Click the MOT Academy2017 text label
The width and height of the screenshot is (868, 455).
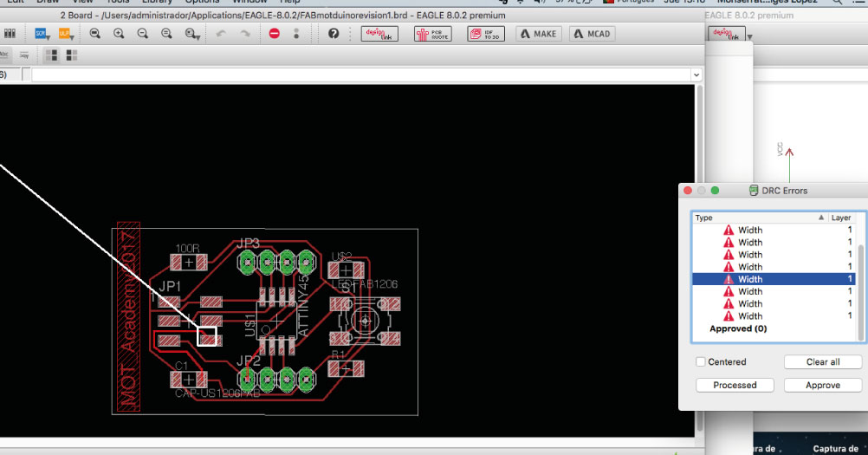128,316
